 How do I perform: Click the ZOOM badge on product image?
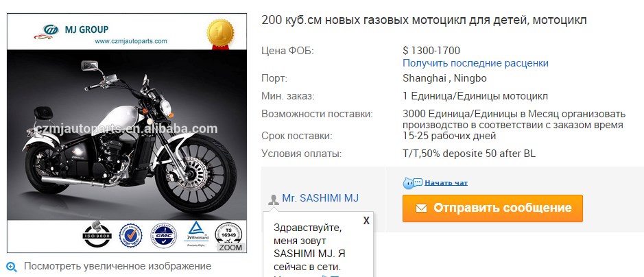(x=230, y=248)
